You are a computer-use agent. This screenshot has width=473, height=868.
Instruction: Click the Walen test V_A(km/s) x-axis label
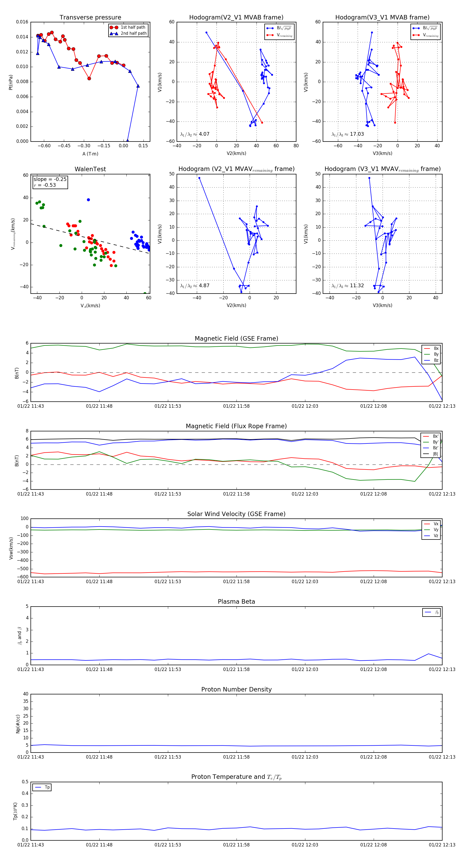point(90,306)
